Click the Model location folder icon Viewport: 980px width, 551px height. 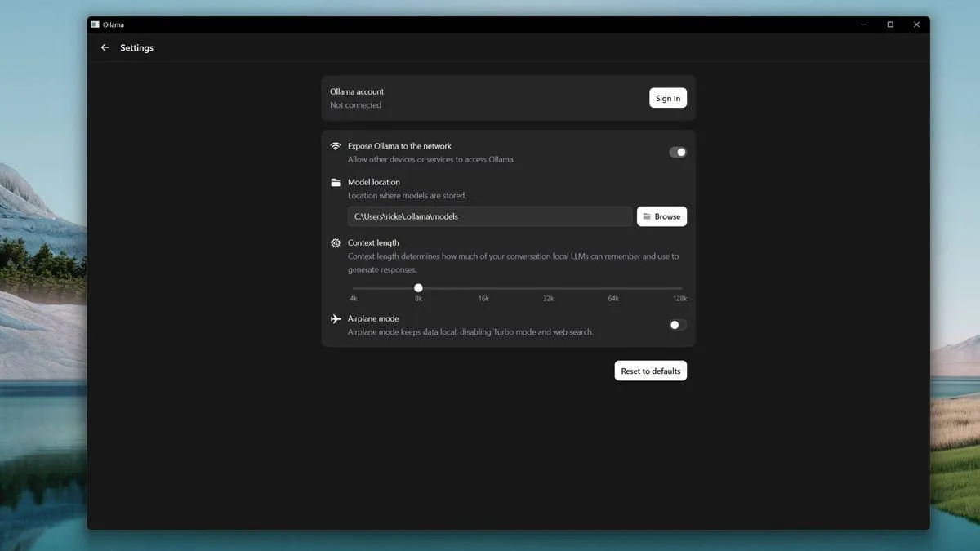(336, 182)
